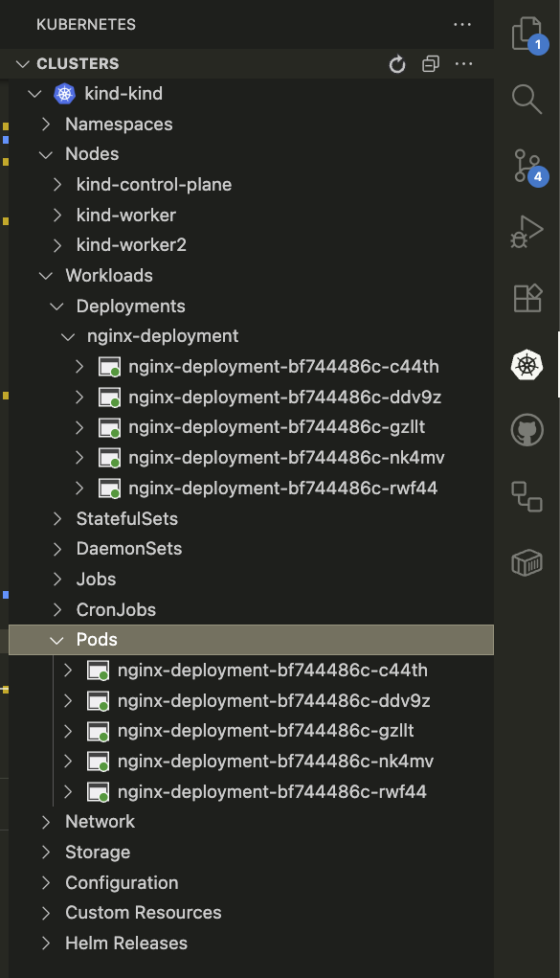Open Clusters section more actions menu
The width and height of the screenshot is (560, 978).
point(464,63)
